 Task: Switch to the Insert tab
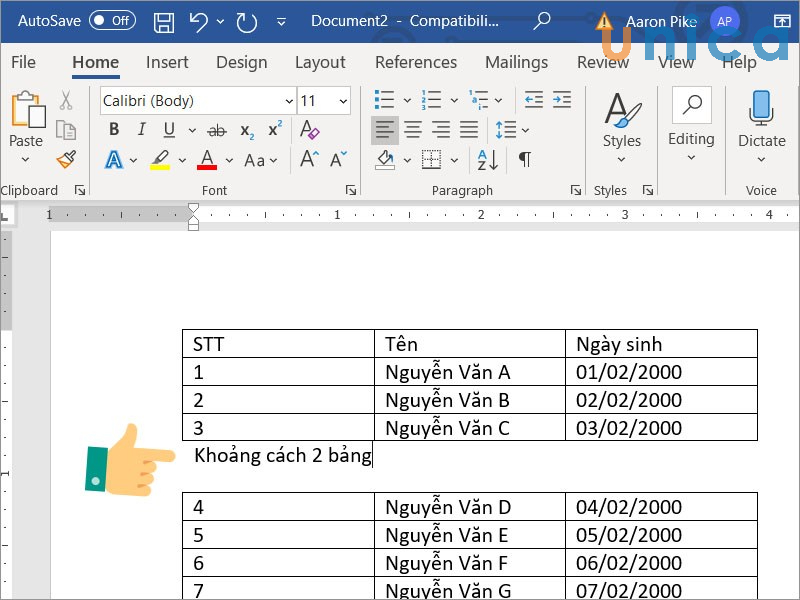click(167, 62)
